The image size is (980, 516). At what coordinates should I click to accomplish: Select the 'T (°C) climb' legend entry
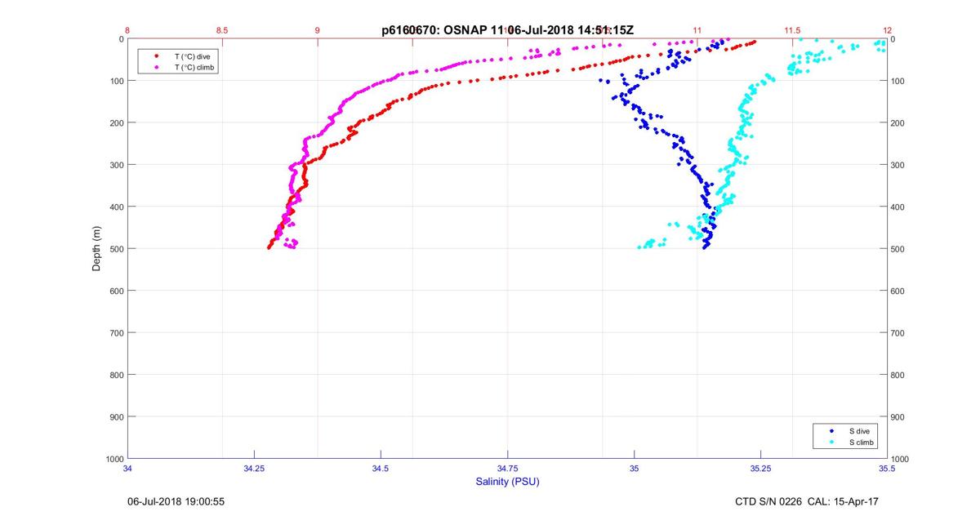(194, 67)
